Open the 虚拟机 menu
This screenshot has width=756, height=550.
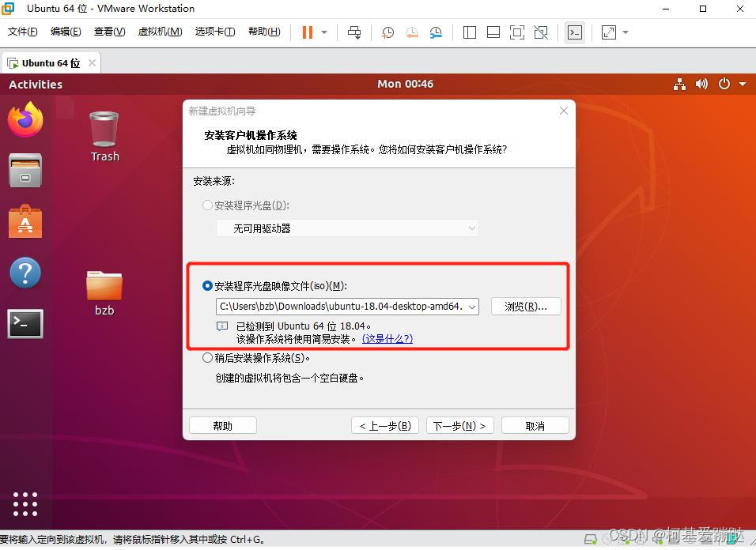(160, 32)
